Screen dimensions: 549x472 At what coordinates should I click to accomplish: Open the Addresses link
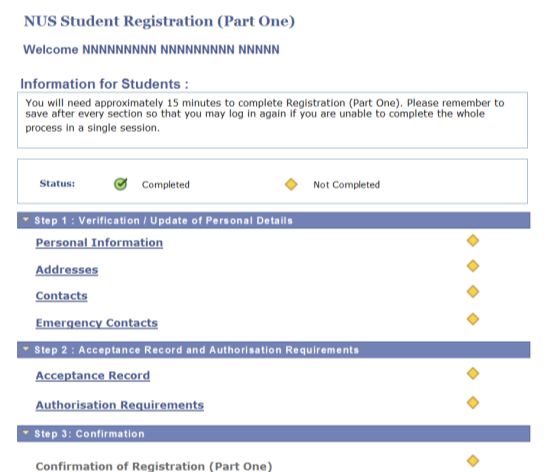[67, 270]
